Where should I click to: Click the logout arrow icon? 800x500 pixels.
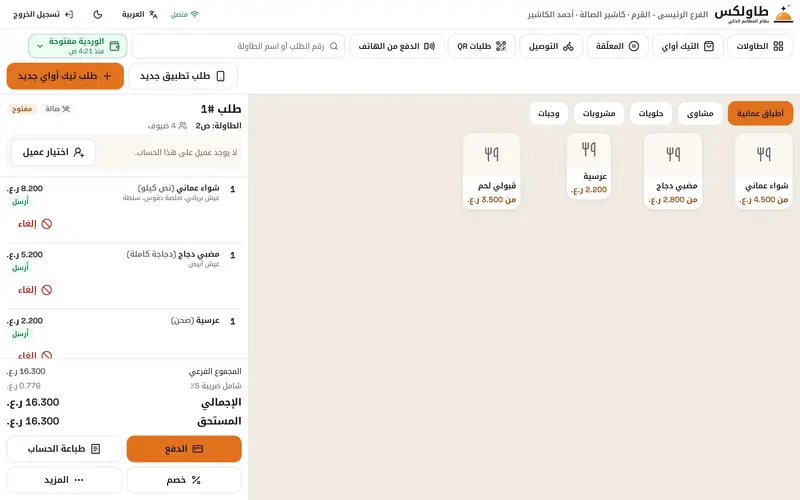click(x=69, y=14)
